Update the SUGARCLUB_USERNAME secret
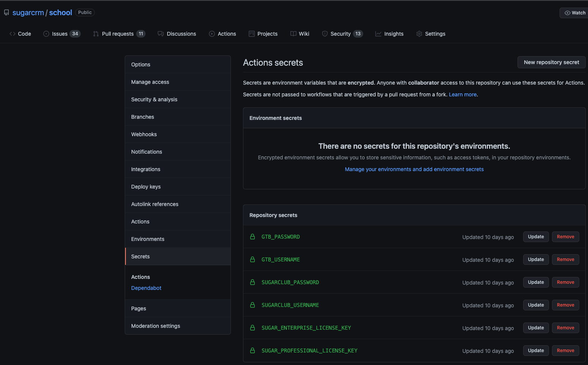The height and width of the screenshot is (365, 588). [x=536, y=305]
